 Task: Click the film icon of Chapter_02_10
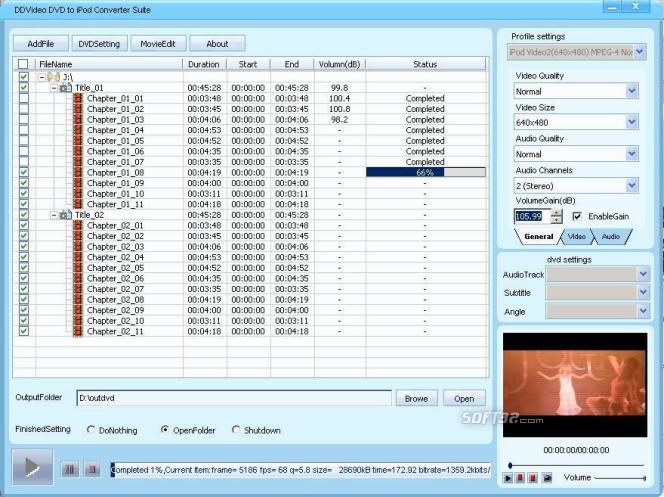78,321
